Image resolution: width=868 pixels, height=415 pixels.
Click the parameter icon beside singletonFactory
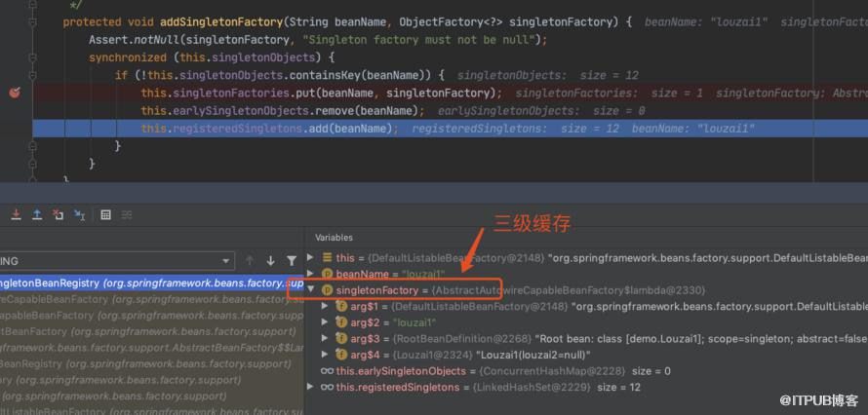click(x=327, y=289)
